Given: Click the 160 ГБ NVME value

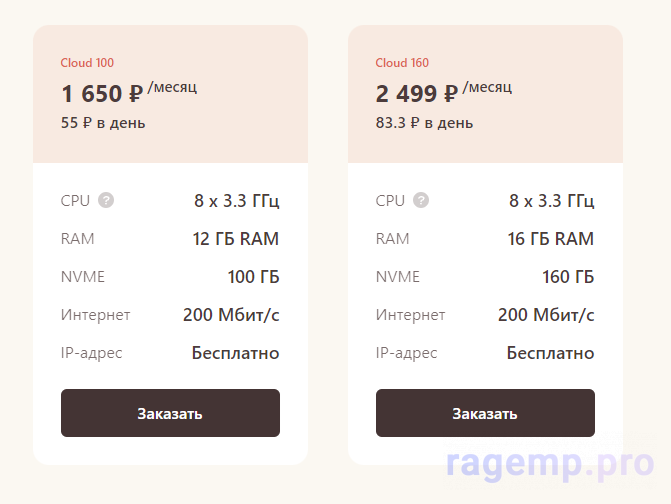Looking at the screenshot, I should [x=568, y=277].
